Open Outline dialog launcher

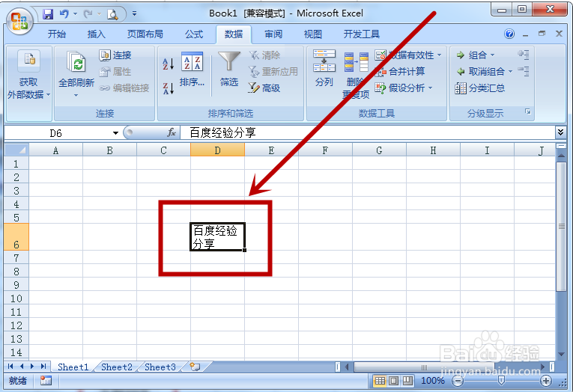click(x=528, y=111)
